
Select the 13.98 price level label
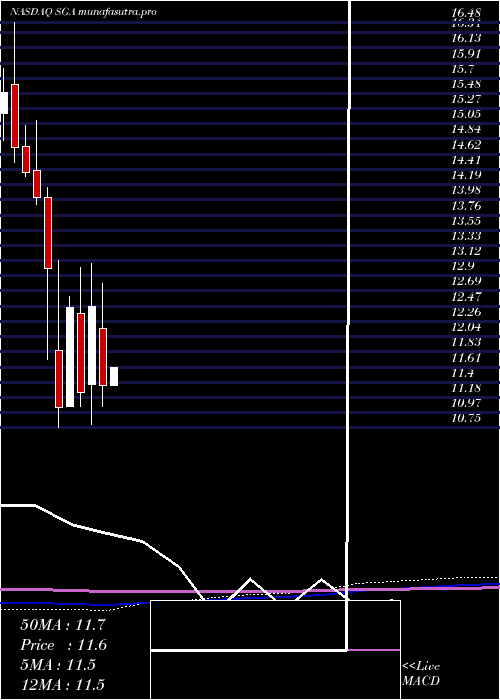tap(466, 190)
